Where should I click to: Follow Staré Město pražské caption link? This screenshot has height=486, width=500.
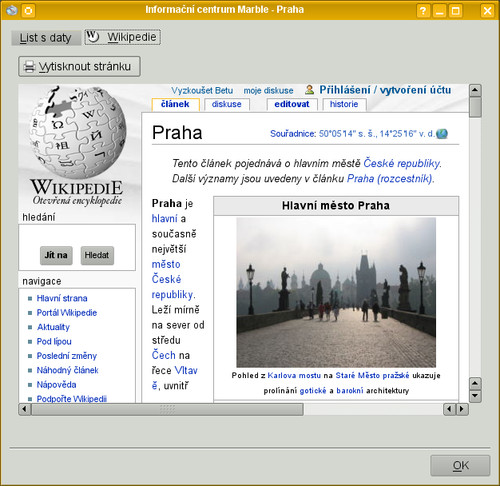coord(372,376)
